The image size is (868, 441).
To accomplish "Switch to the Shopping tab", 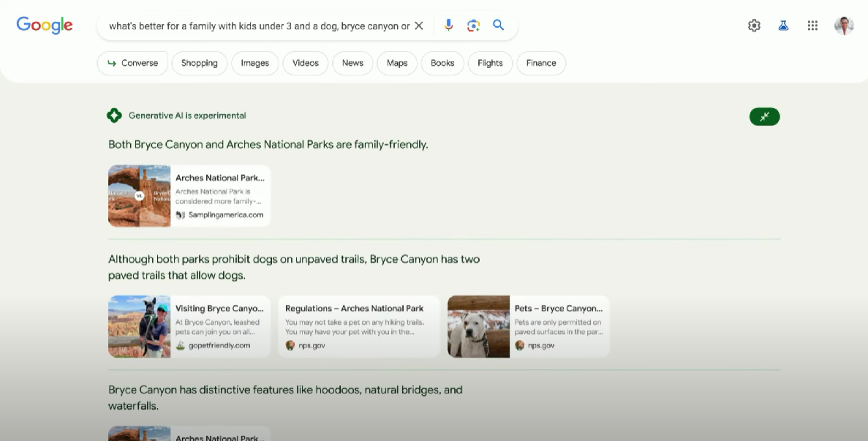I will (200, 63).
